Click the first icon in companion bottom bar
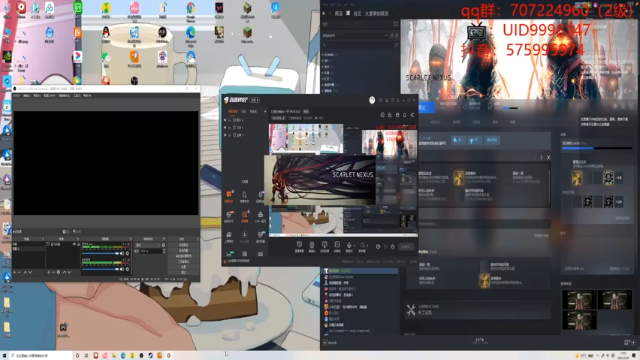The width and height of the screenshot is (640, 360). point(299,245)
